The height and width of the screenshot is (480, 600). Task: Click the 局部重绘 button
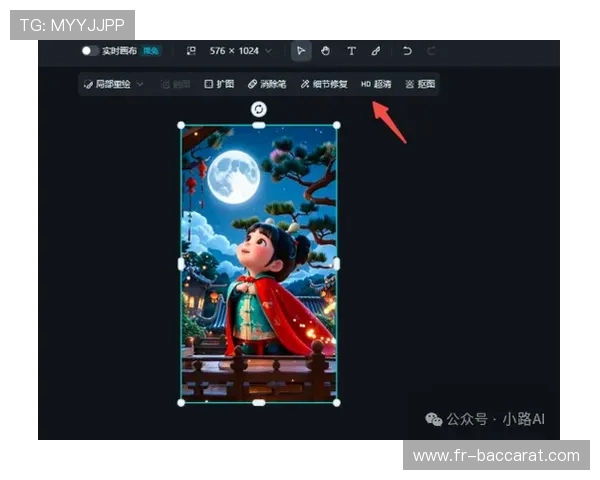point(108,84)
